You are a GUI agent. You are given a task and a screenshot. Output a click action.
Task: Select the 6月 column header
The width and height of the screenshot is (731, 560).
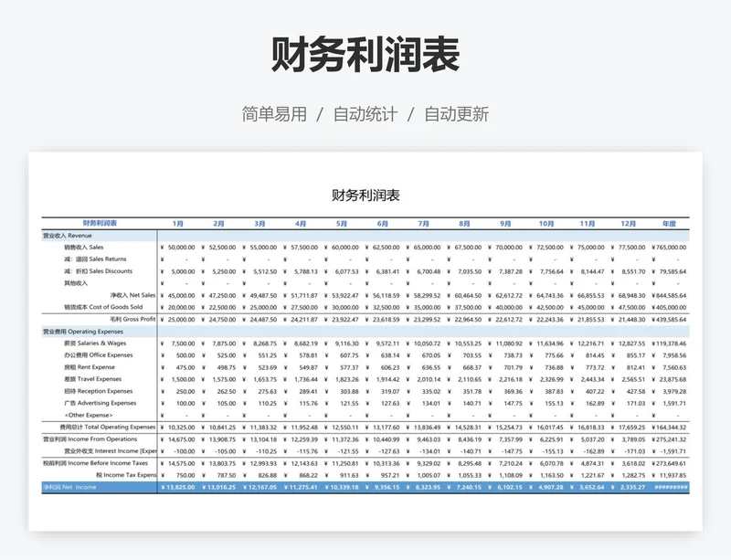(x=383, y=224)
